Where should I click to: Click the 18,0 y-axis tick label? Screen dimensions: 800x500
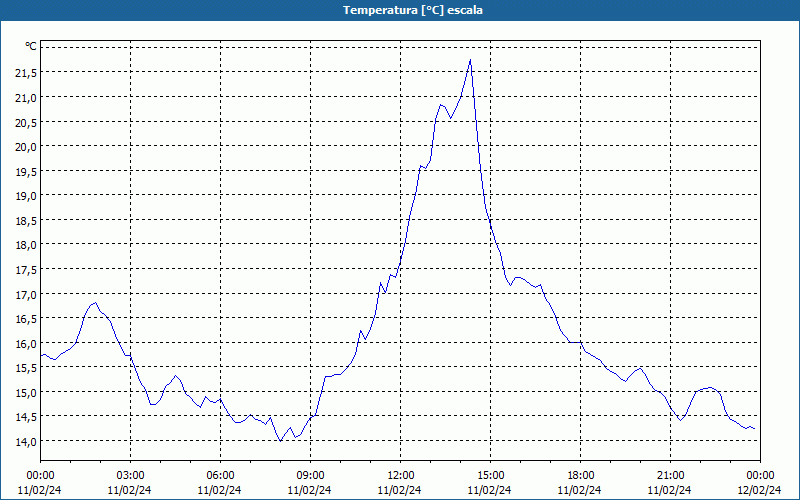pyautogui.click(x=25, y=245)
